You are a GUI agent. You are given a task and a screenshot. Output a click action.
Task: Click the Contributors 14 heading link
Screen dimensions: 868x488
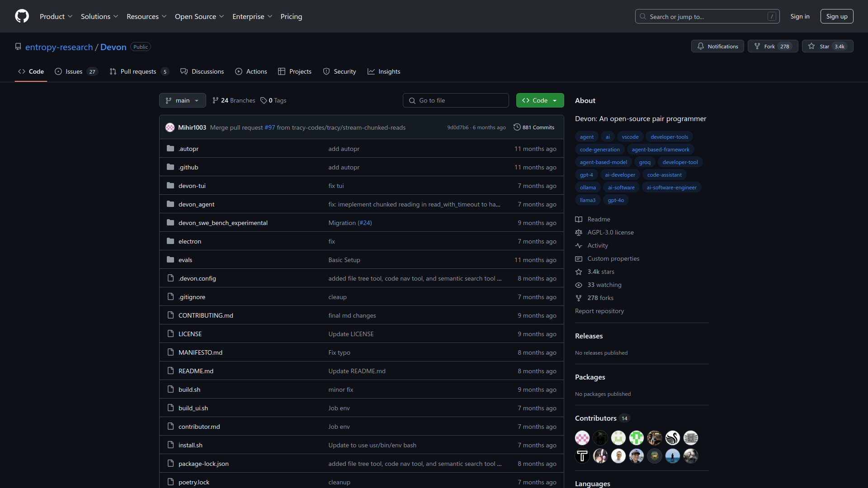click(x=602, y=418)
